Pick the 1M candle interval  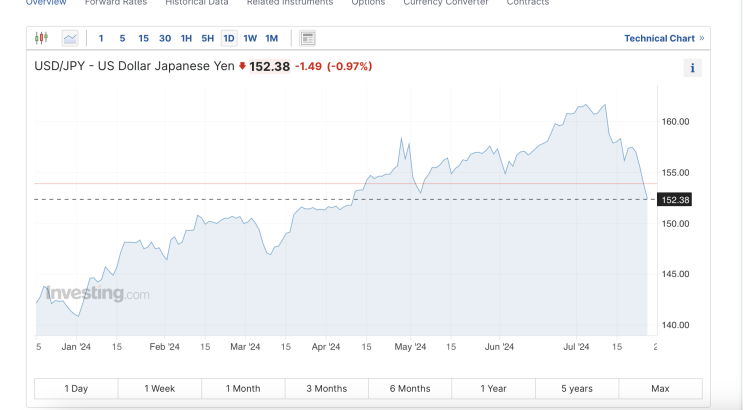click(x=272, y=38)
